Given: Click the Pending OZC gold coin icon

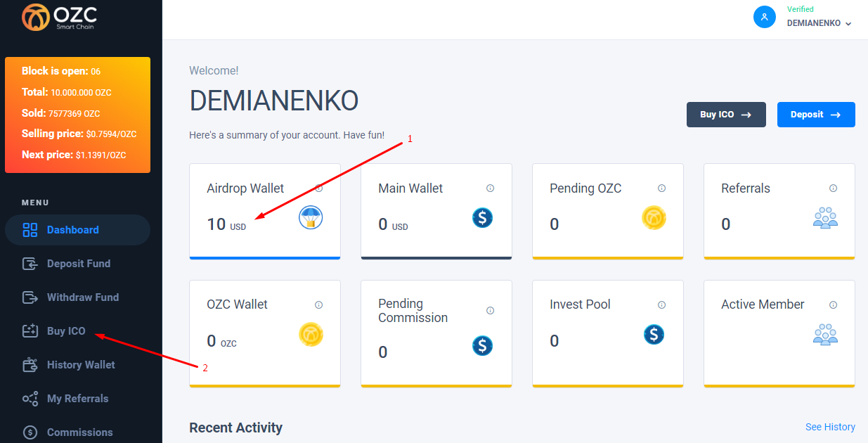Looking at the screenshot, I should (x=654, y=218).
